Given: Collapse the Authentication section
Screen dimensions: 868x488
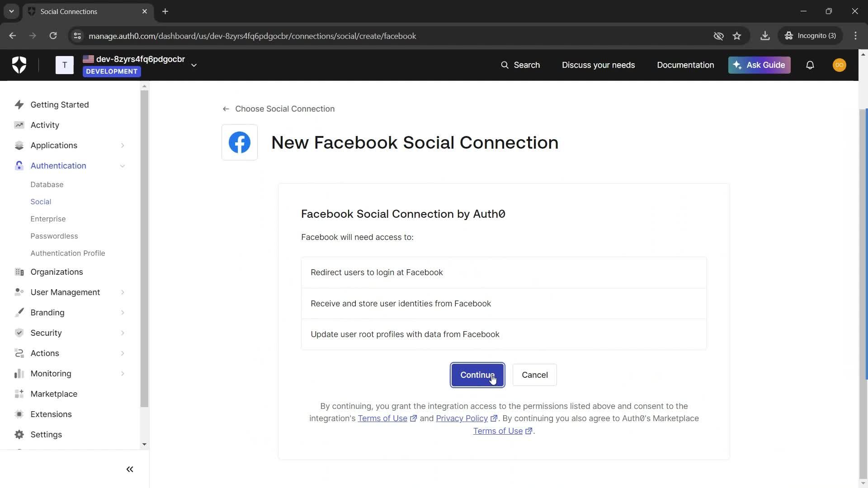Looking at the screenshot, I should pos(123,166).
